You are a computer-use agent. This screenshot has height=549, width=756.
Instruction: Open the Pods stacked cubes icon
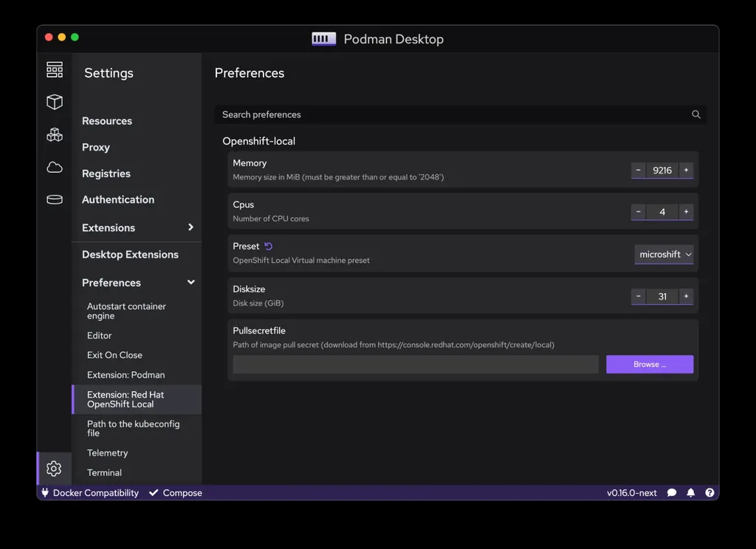click(x=55, y=134)
